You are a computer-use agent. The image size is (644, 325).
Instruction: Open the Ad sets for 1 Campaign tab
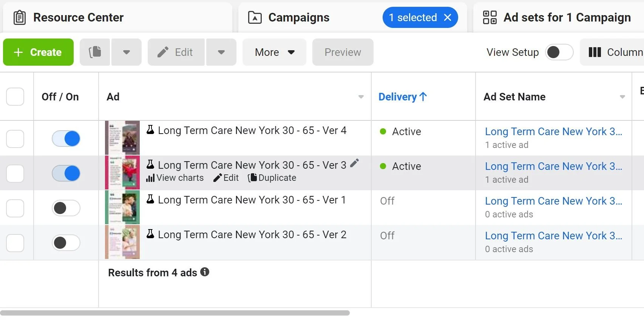558,17
